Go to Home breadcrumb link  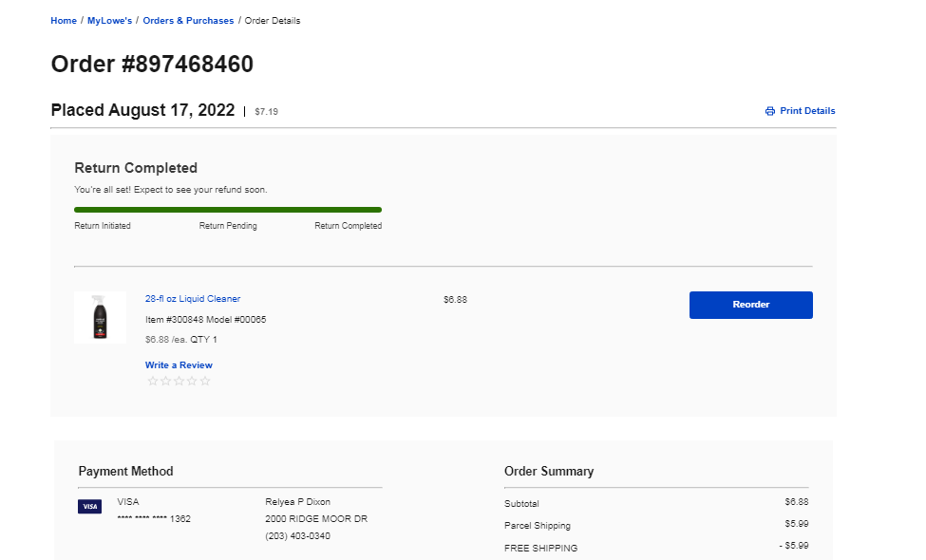coord(64,21)
